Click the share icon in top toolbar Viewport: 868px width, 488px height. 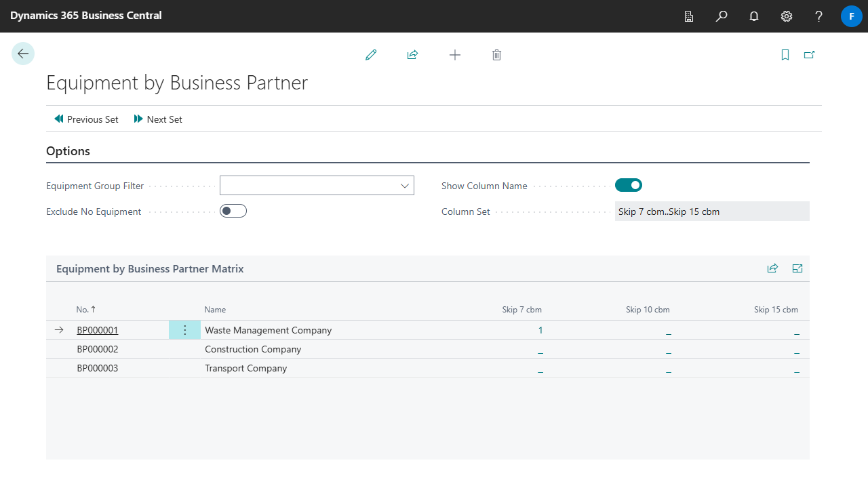coord(412,55)
